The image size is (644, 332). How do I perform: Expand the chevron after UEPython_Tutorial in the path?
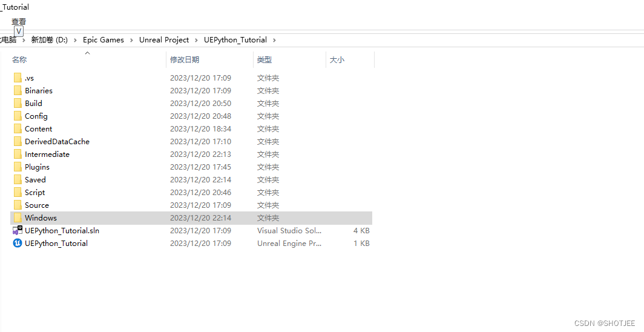click(274, 40)
